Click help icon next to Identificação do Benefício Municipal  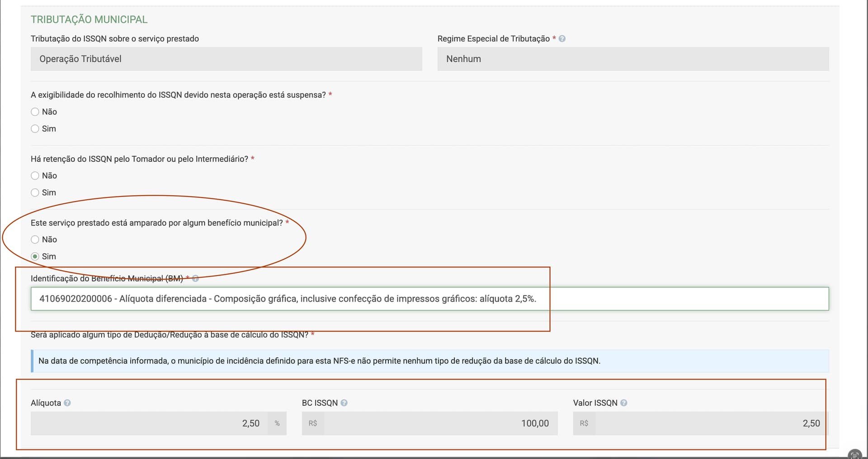(195, 279)
